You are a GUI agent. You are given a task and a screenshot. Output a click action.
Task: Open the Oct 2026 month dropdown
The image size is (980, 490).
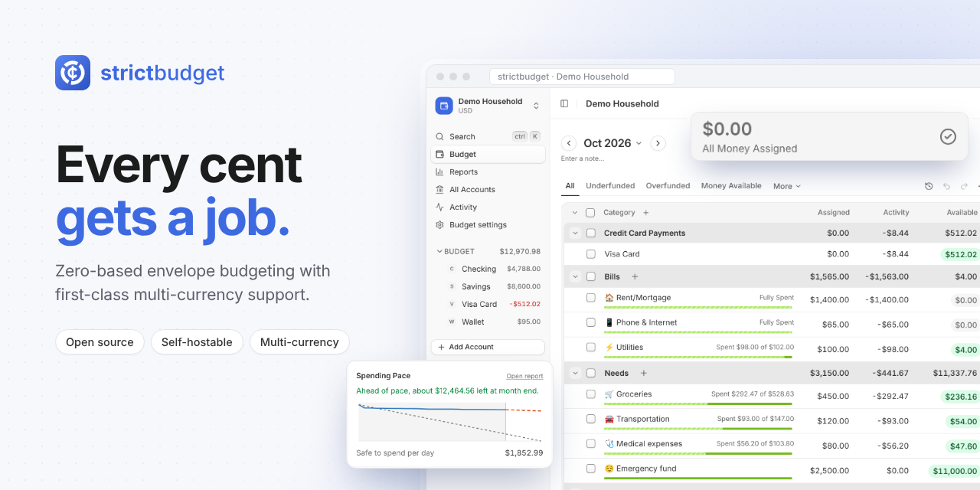click(612, 143)
